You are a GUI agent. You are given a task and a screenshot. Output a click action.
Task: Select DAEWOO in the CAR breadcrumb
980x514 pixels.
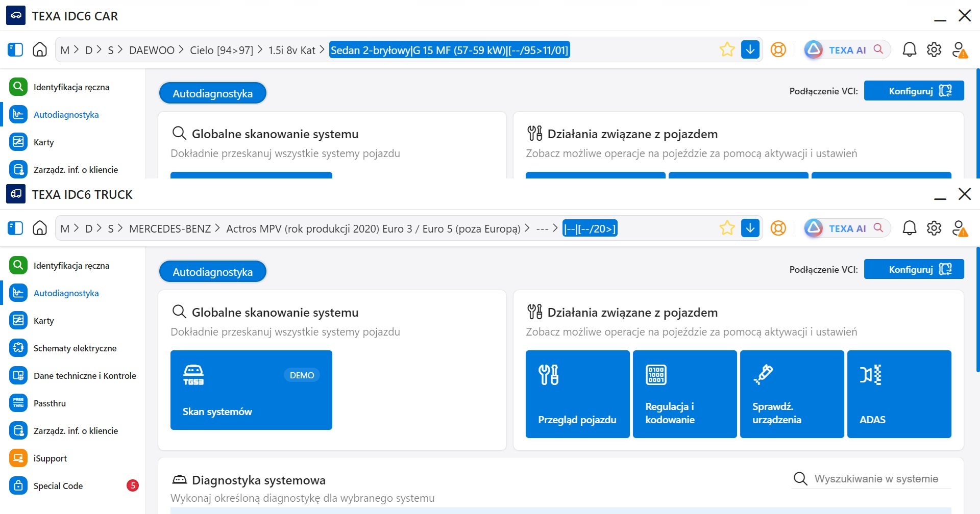(x=152, y=50)
